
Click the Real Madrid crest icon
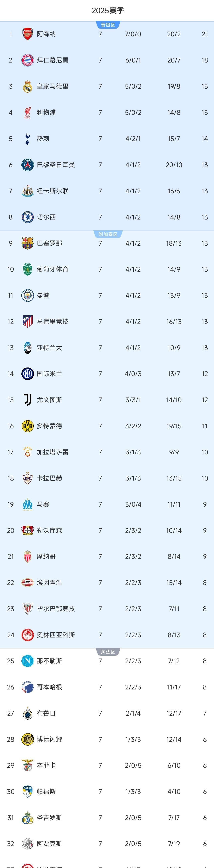point(27,87)
